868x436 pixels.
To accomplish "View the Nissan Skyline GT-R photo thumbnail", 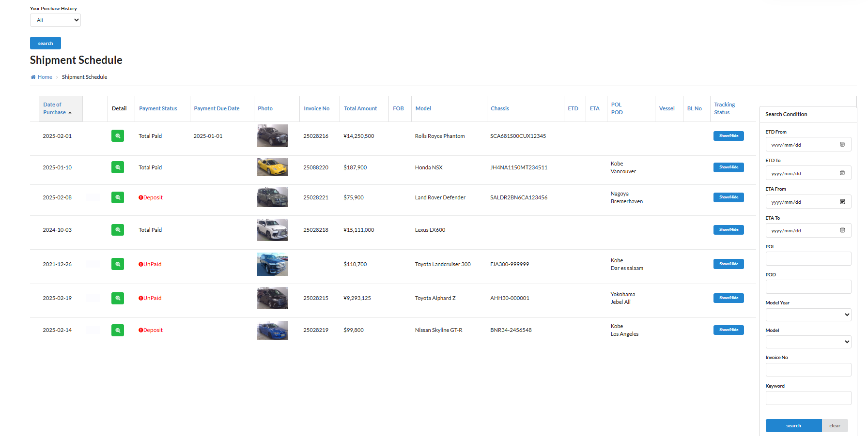I will pos(273,330).
